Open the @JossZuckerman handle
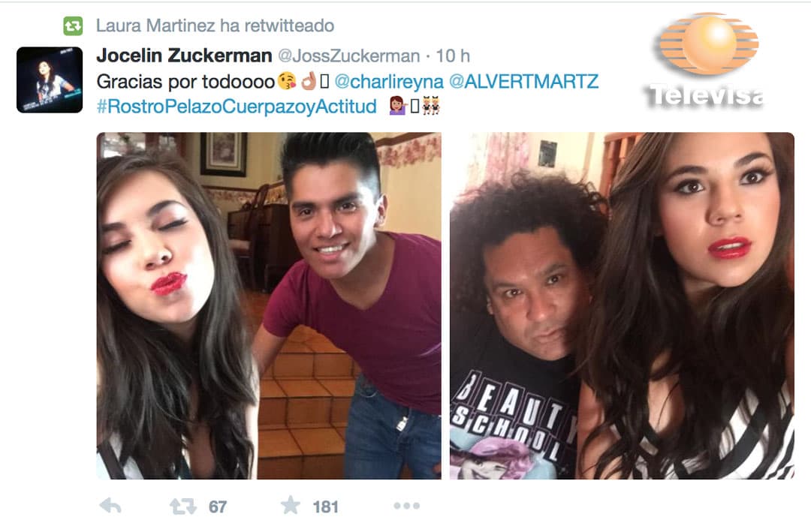The image size is (811, 532). click(349, 56)
